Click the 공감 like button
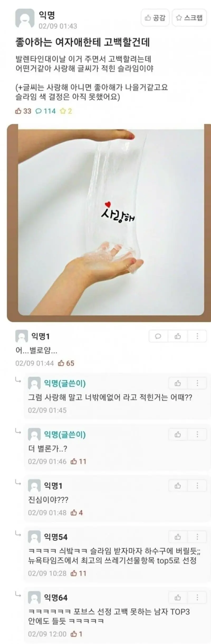Viewport: 211px width, 644px height. (x=155, y=18)
